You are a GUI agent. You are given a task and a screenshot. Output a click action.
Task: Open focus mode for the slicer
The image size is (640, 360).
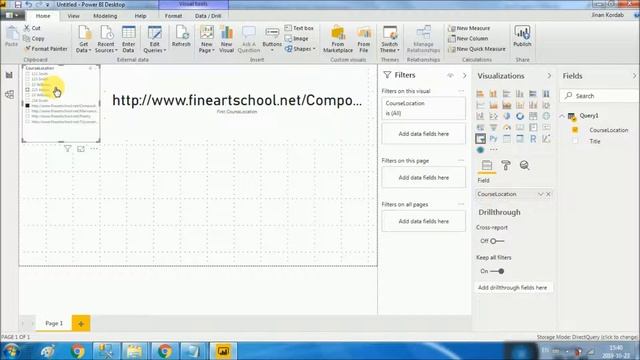click(81, 149)
